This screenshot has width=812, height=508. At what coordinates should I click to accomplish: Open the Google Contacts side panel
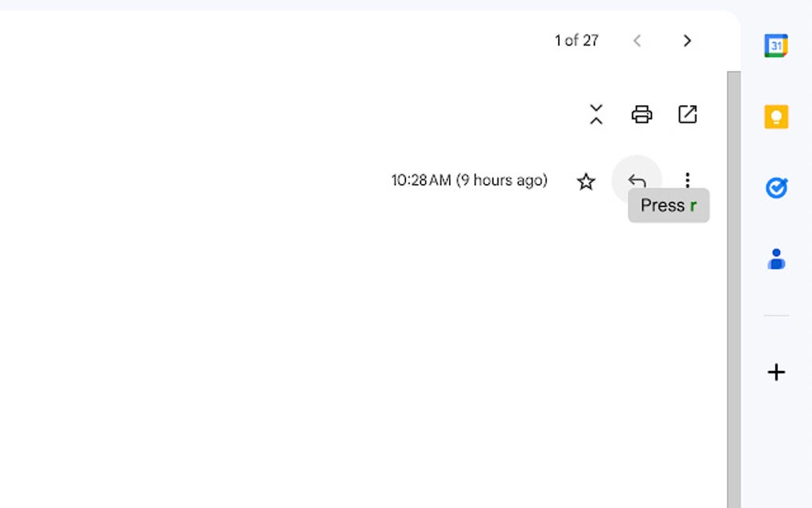(x=775, y=259)
